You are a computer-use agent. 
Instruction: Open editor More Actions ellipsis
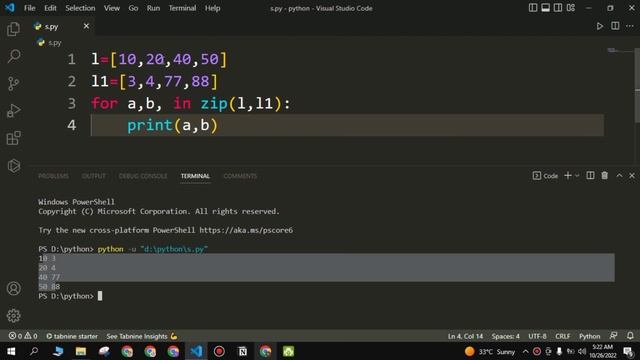point(630,26)
